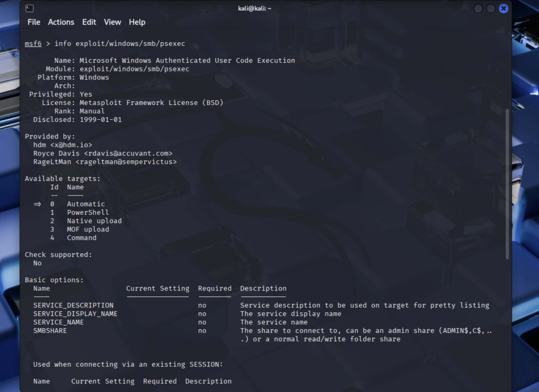This screenshot has height=392, width=539.
Task: Click 'Microsoft Windows Authenticated User Code Execution'
Action: 187,60
